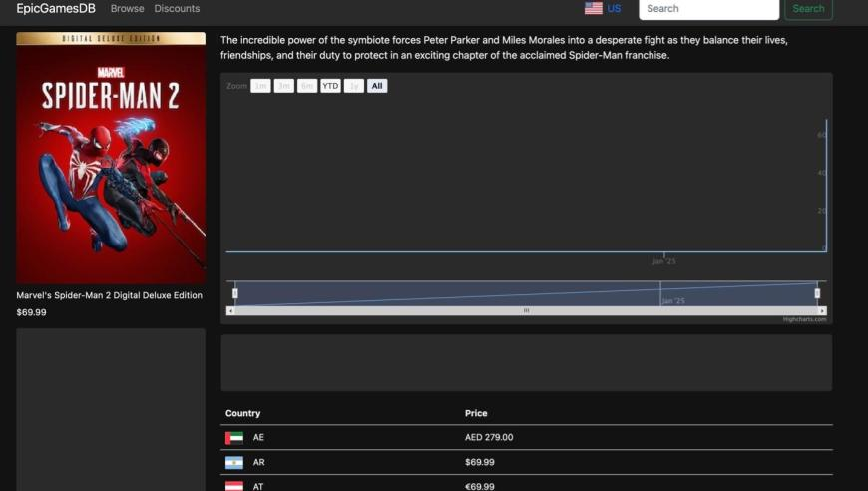
Task: Focus the Search input field
Action: click(x=708, y=9)
